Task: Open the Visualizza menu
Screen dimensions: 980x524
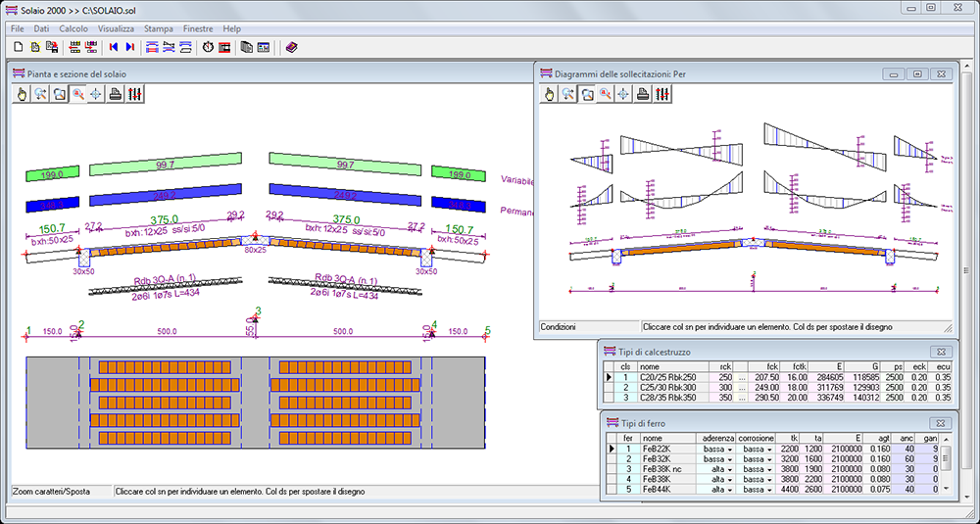Action: (x=116, y=28)
